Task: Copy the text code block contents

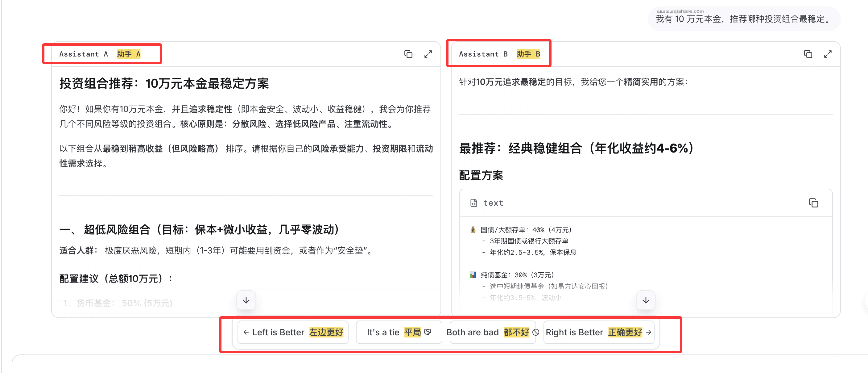Action: coord(814,203)
